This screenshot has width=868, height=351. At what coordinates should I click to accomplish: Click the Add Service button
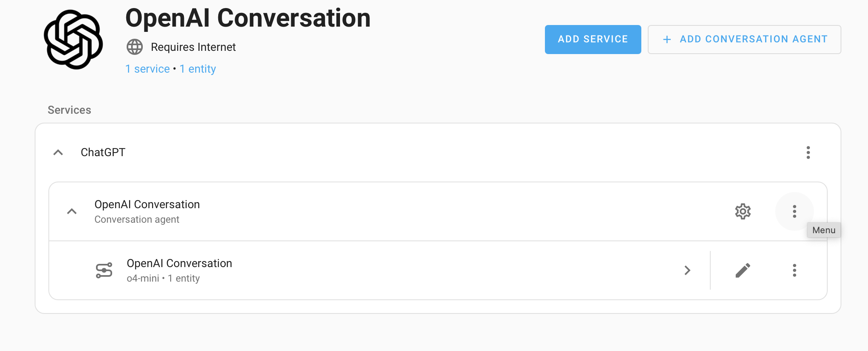coord(593,40)
